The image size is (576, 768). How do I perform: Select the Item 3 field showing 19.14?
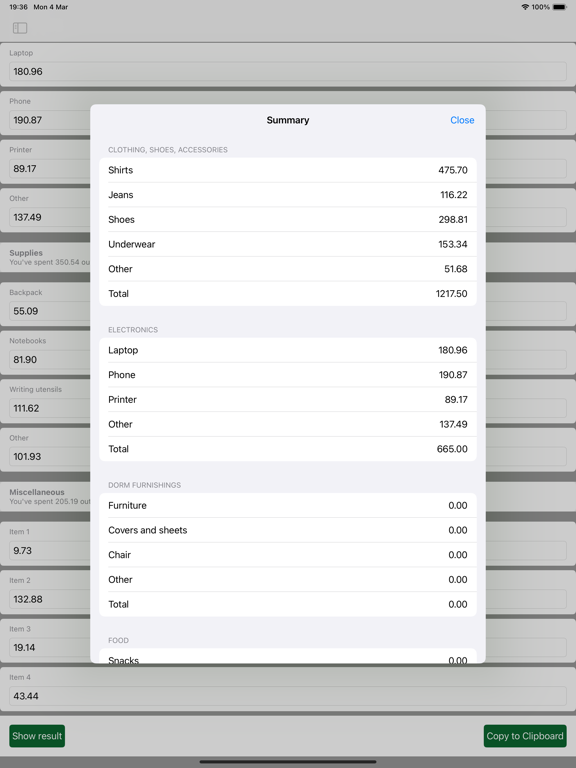(49, 648)
